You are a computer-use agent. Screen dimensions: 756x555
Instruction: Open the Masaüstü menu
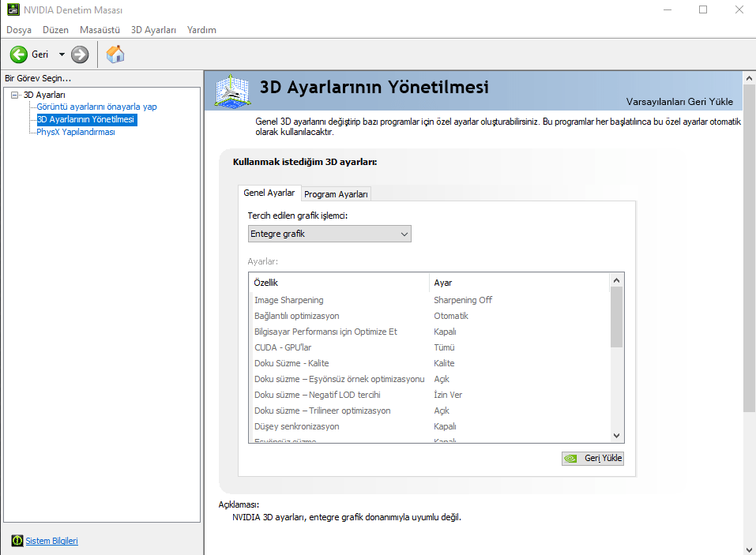(100, 30)
